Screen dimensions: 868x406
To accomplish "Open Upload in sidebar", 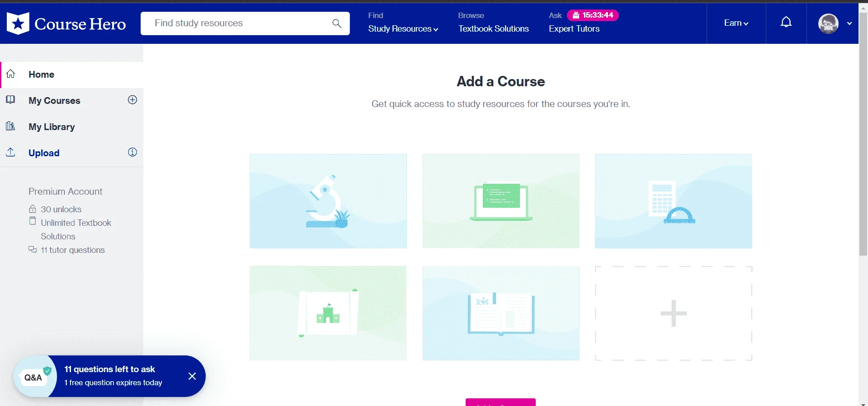I will [x=44, y=153].
